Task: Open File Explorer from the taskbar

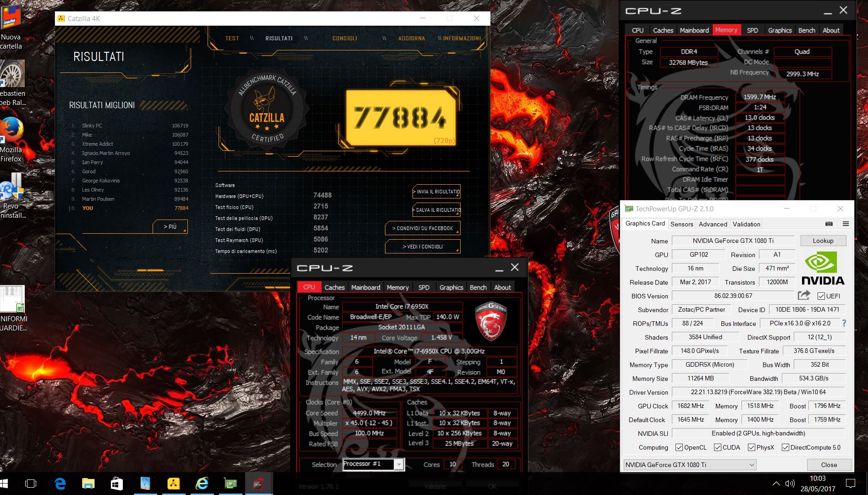Action: click(88, 484)
